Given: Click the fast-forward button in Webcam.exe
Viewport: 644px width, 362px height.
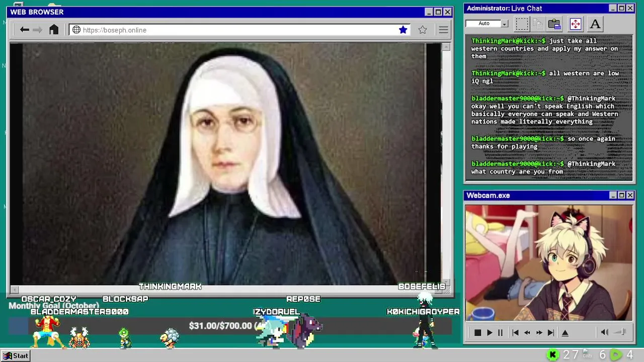Looking at the screenshot, I should (539, 332).
